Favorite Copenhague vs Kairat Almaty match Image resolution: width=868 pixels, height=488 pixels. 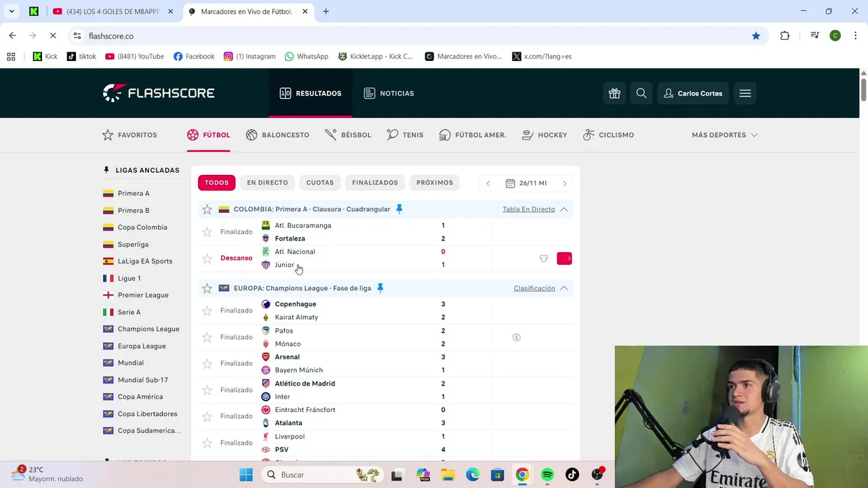pyautogui.click(x=208, y=310)
